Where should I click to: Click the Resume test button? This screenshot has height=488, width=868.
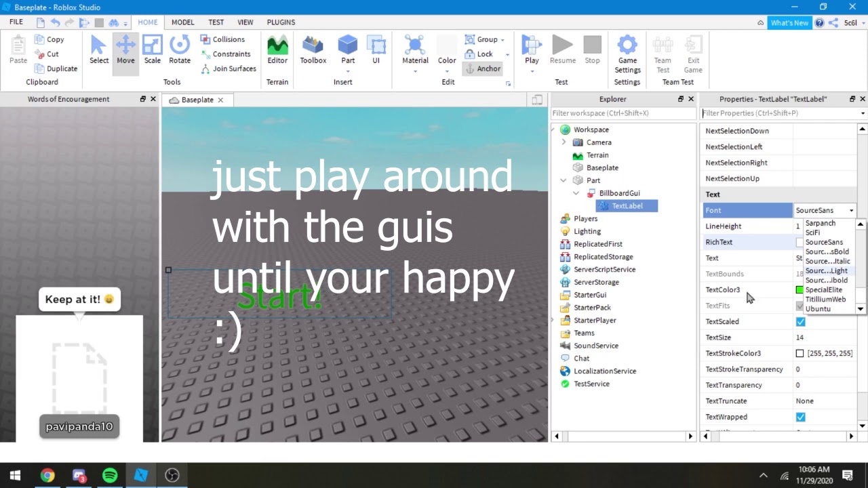coord(563,50)
